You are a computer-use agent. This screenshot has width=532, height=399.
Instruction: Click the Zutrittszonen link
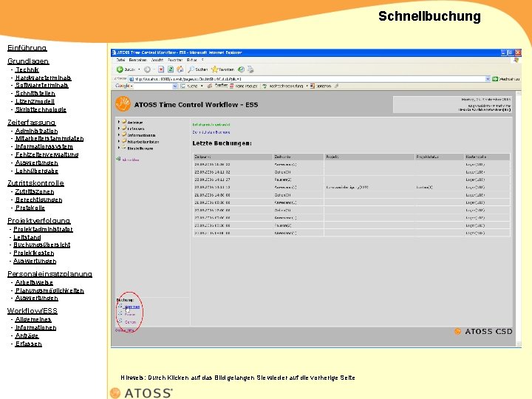[x=35, y=191]
